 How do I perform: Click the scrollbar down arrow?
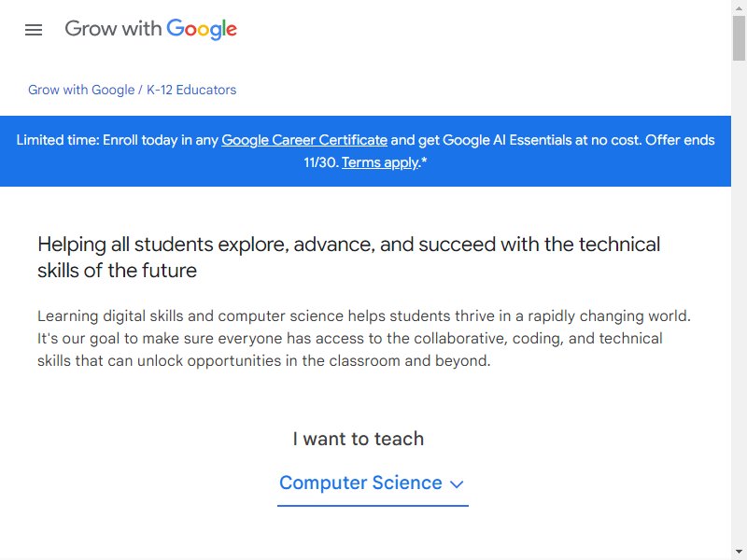[739, 552]
